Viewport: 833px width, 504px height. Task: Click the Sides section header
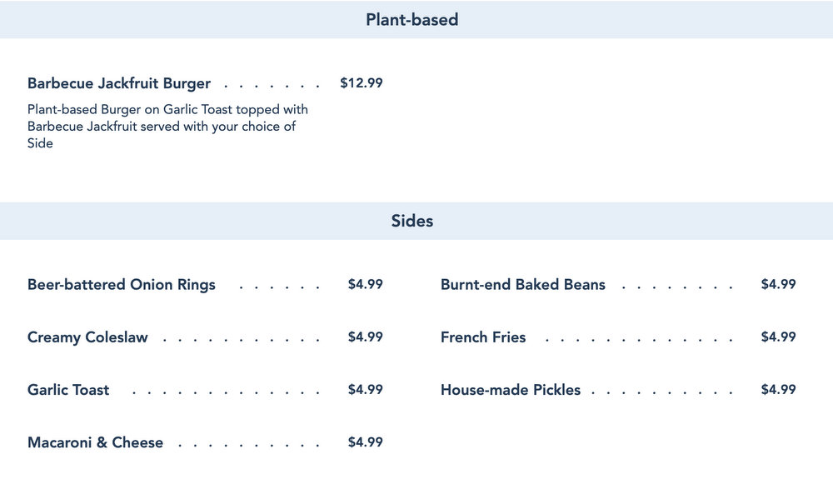pos(412,222)
